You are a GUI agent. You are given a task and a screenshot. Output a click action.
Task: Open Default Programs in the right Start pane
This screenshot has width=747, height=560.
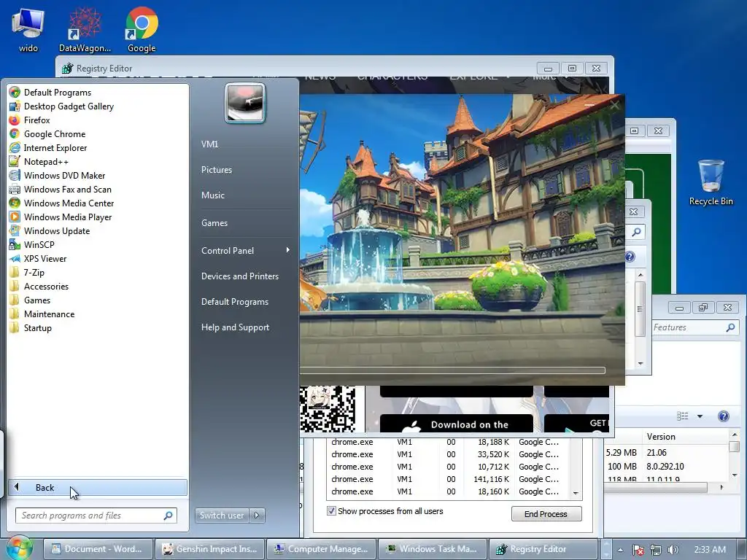tap(234, 302)
